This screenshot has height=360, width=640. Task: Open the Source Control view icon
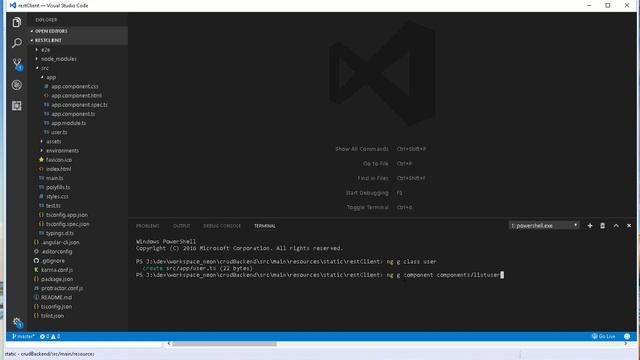17,64
